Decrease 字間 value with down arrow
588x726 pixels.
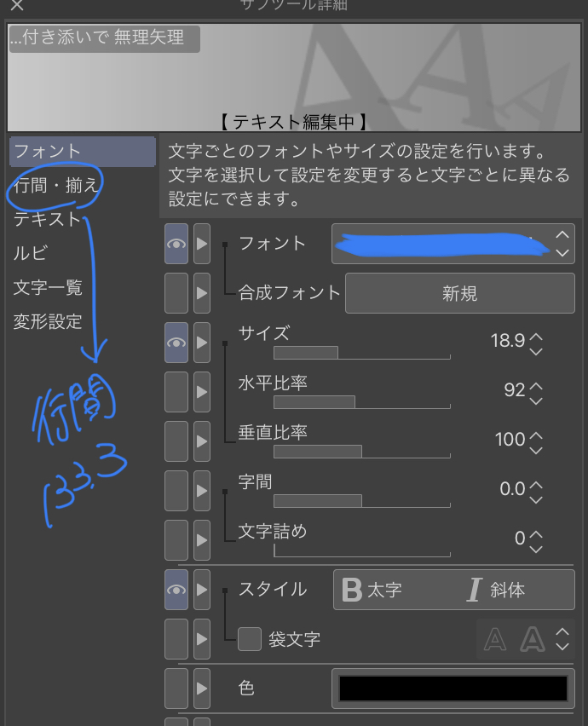(536, 500)
